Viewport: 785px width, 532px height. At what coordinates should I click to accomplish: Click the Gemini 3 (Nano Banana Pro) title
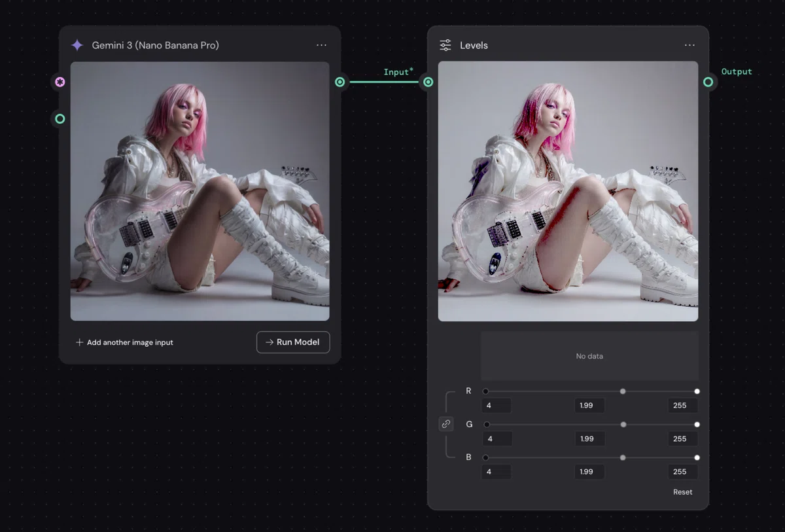[156, 45]
